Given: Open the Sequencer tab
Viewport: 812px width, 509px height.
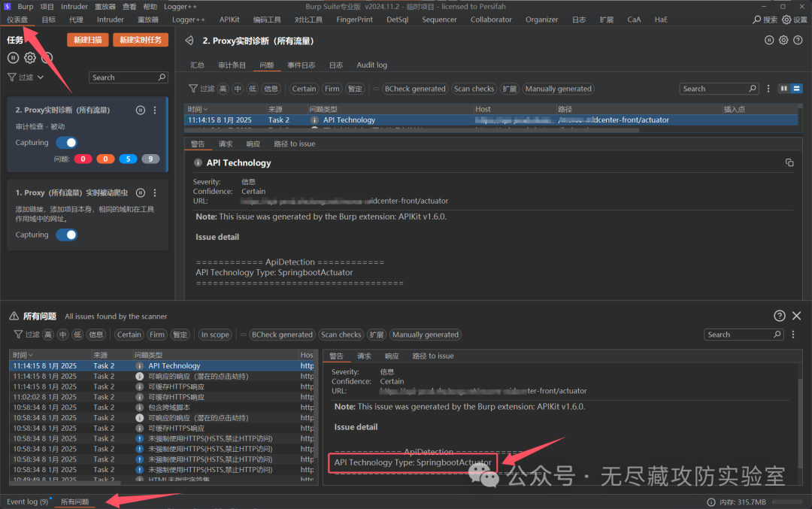Looking at the screenshot, I should (x=439, y=20).
